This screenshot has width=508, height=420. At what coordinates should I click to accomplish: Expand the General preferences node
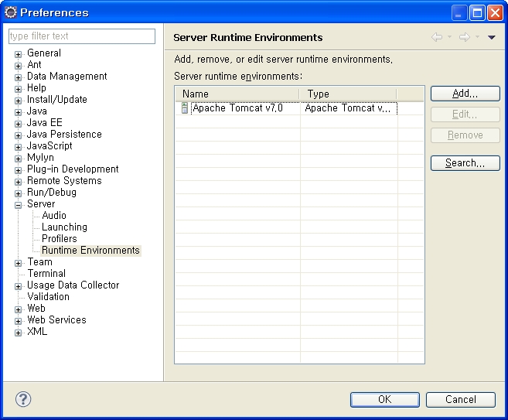click(19, 54)
